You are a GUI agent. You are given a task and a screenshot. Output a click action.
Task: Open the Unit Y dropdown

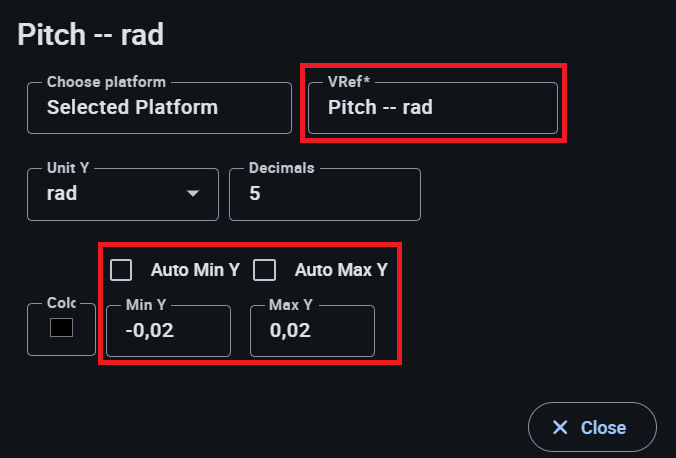click(x=122, y=194)
